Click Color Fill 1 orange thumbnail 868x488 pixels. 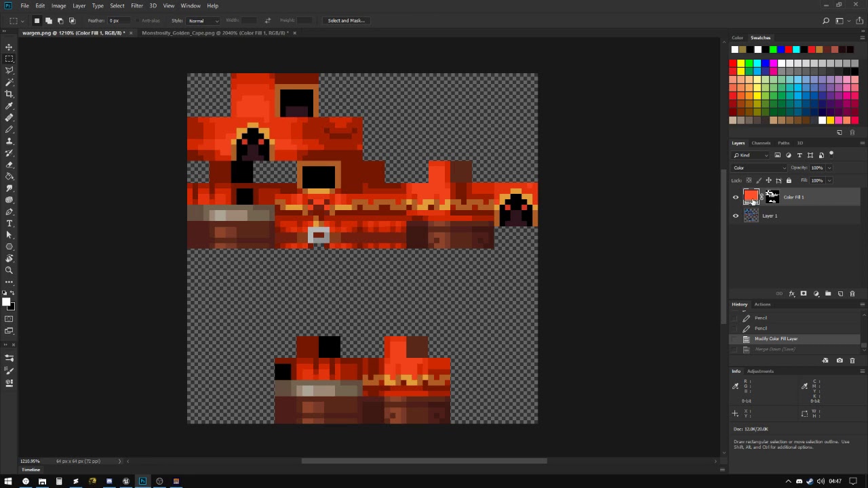click(751, 197)
